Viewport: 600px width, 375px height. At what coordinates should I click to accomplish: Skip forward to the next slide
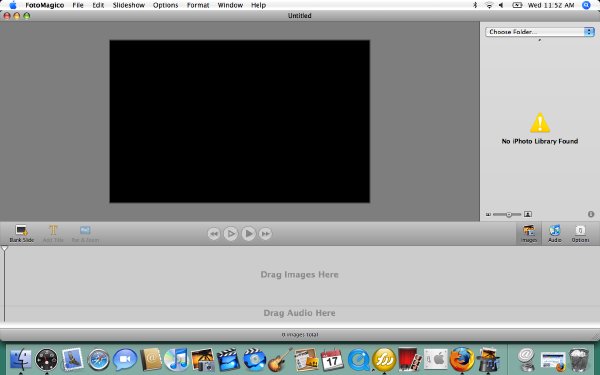coord(265,233)
